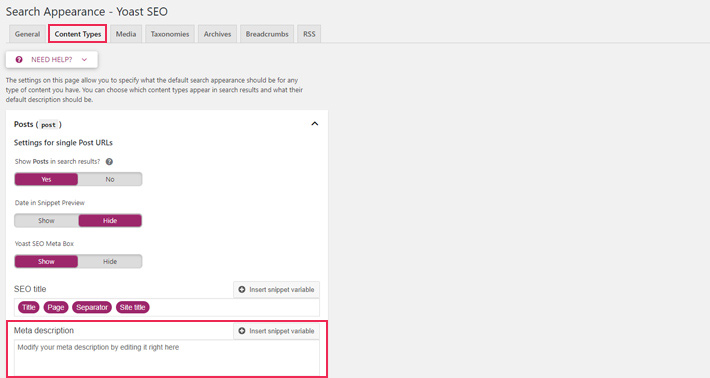Click Insert snippet variable for SEO title

point(276,290)
